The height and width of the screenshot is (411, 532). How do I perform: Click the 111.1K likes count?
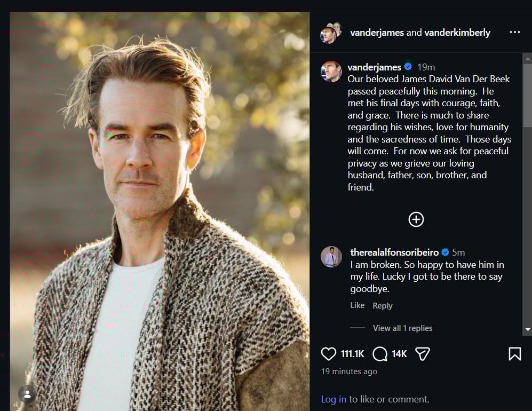(352, 353)
